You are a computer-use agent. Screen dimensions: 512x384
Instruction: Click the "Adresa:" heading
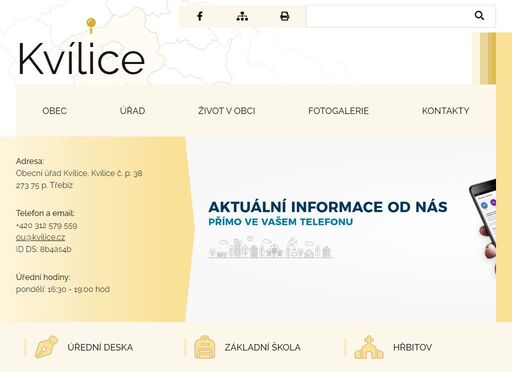pos(30,161)
